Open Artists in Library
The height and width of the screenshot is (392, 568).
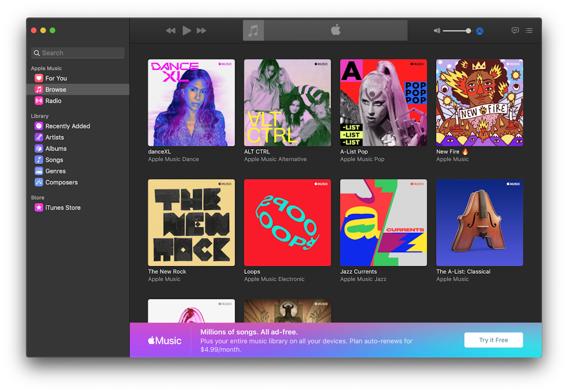tap(54, 138)
